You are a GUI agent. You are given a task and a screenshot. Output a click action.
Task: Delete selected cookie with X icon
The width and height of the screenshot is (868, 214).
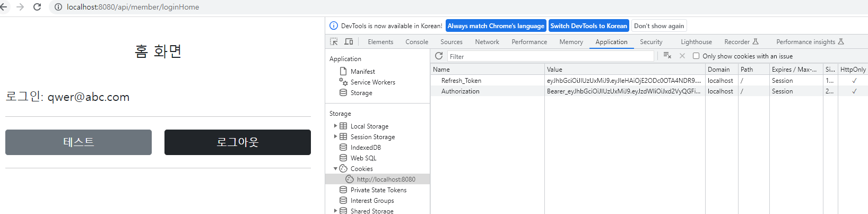tap(682, 56)
